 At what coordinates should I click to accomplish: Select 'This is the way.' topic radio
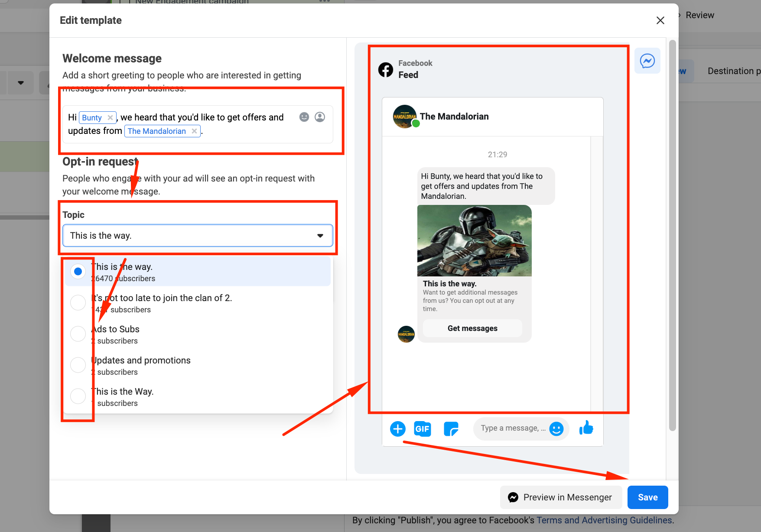coord(78,272)
